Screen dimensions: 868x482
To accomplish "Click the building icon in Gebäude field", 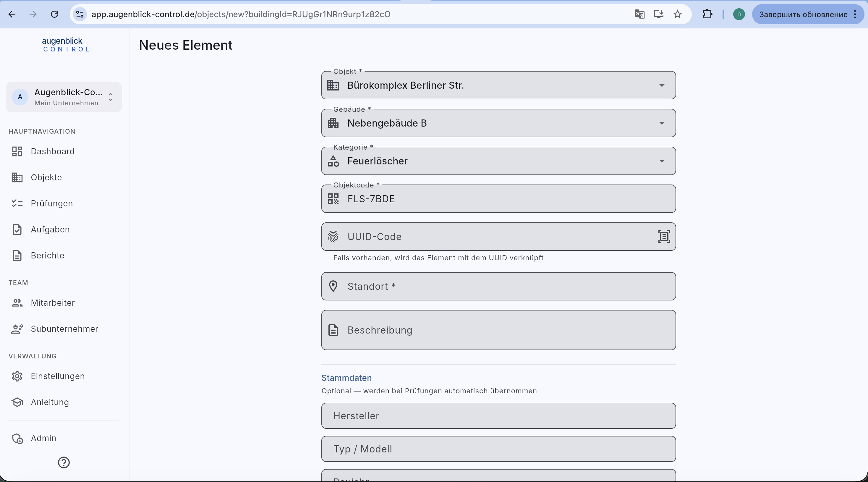I will pyautogui.click(x=333, y=123).
